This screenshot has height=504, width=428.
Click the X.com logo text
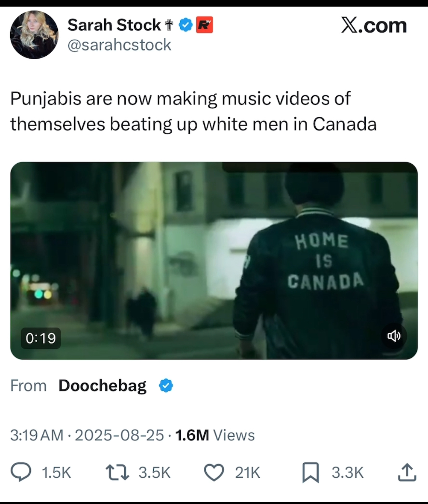[373, 26]
